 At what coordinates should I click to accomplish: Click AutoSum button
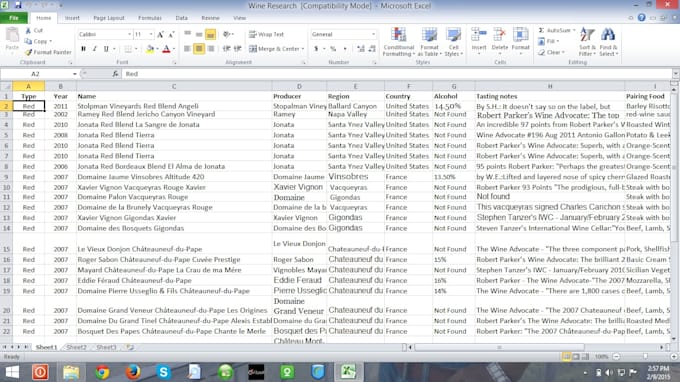[x=555, y=30]
